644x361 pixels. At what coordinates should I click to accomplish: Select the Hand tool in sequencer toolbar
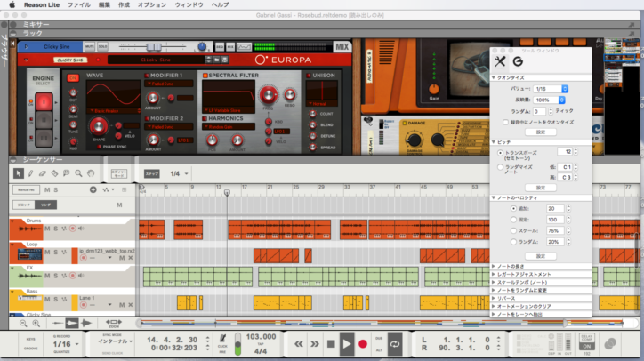click(x=91, y=173)
